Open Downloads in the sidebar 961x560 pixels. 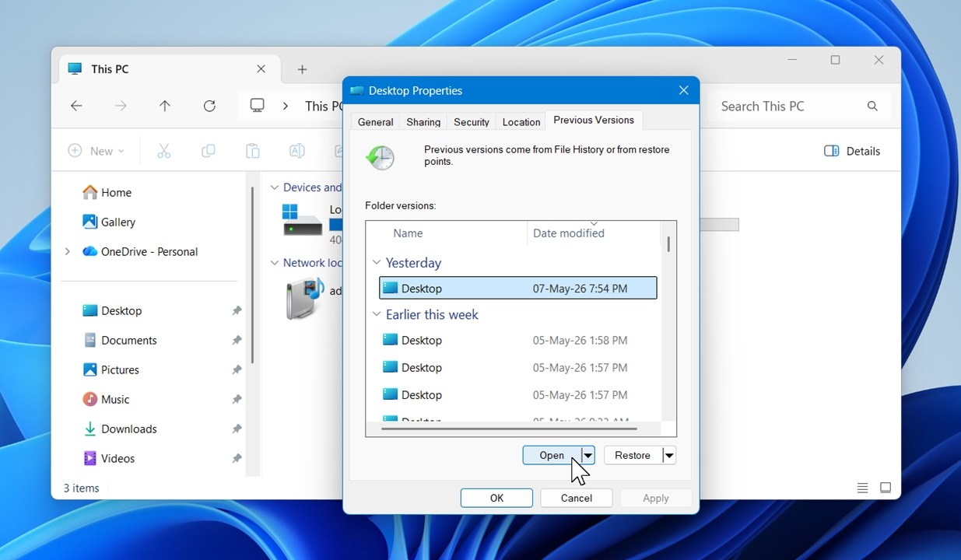tap(120, 429)
